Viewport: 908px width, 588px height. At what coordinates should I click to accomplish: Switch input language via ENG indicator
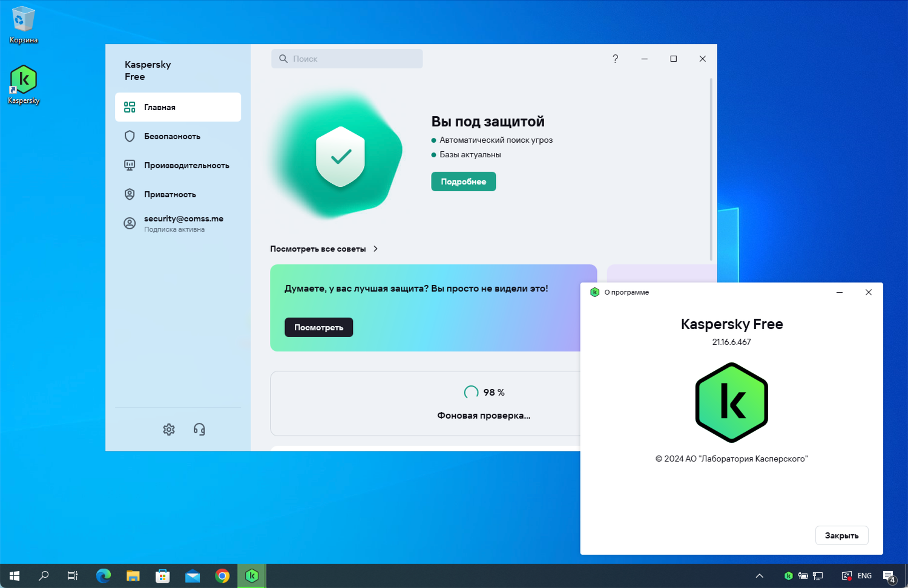pos(865,576)
